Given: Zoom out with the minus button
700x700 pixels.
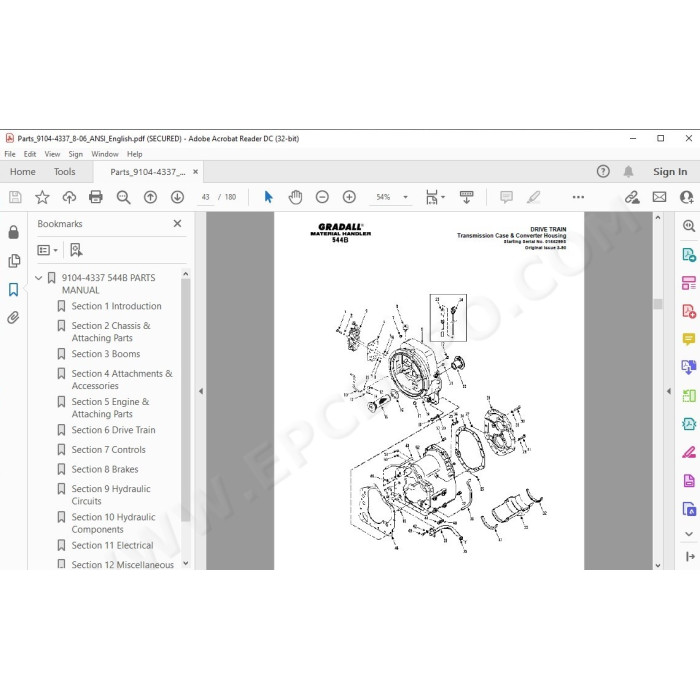Looking at the screenshot, I should [x=322, y=197].
